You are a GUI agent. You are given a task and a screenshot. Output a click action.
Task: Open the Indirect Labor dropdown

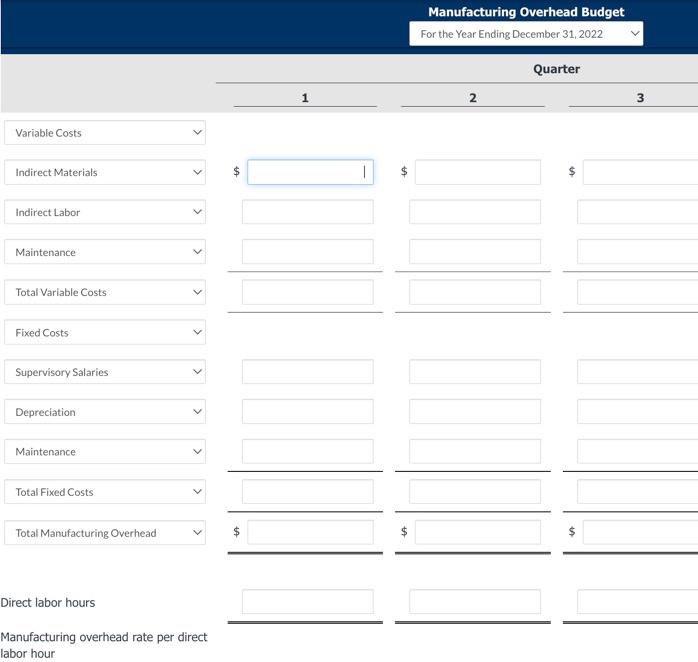[x=105, y=212]
